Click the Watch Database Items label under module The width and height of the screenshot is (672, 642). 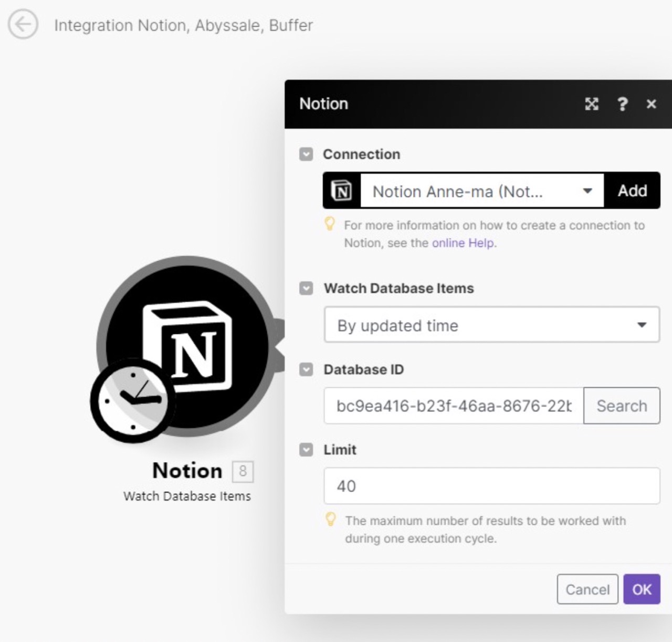(x=187, y=496)
